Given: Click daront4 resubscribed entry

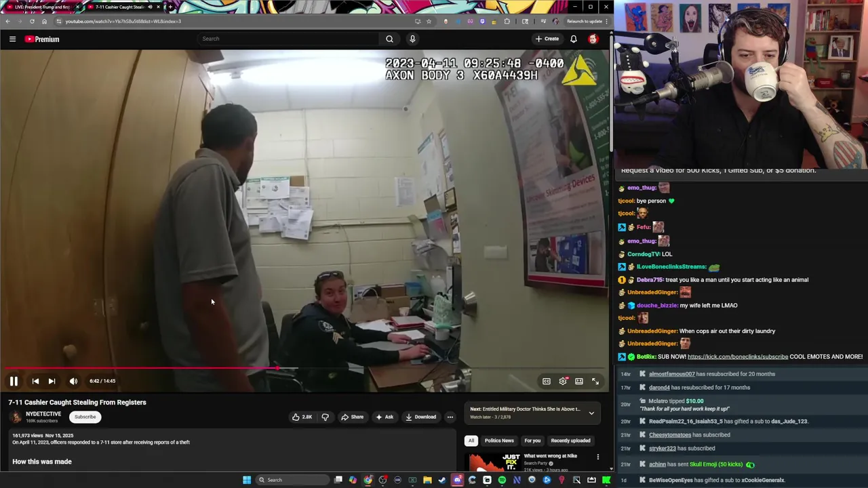Looking at the screenshot, I should click(x=699, y=388).
